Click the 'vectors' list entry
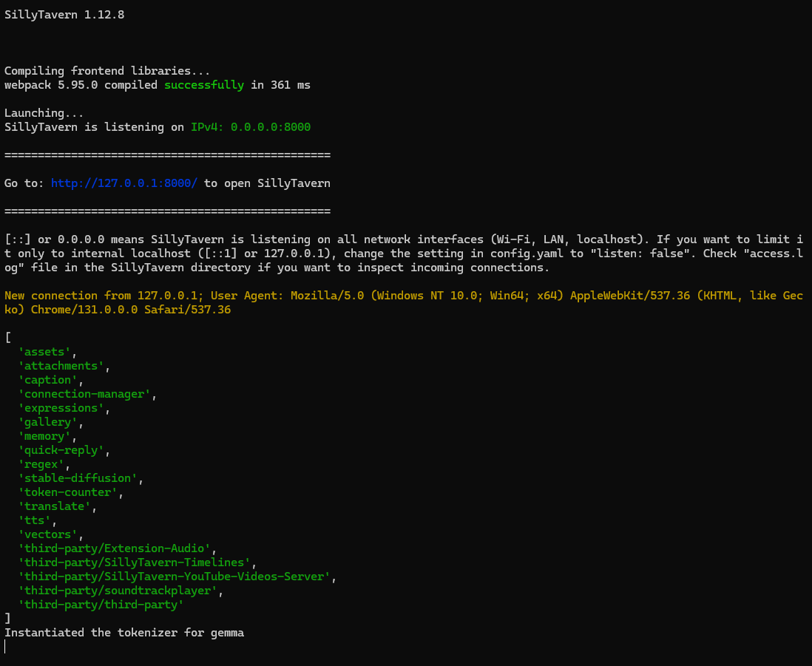The height and width of the screenshot is (666, 812). 47,534
